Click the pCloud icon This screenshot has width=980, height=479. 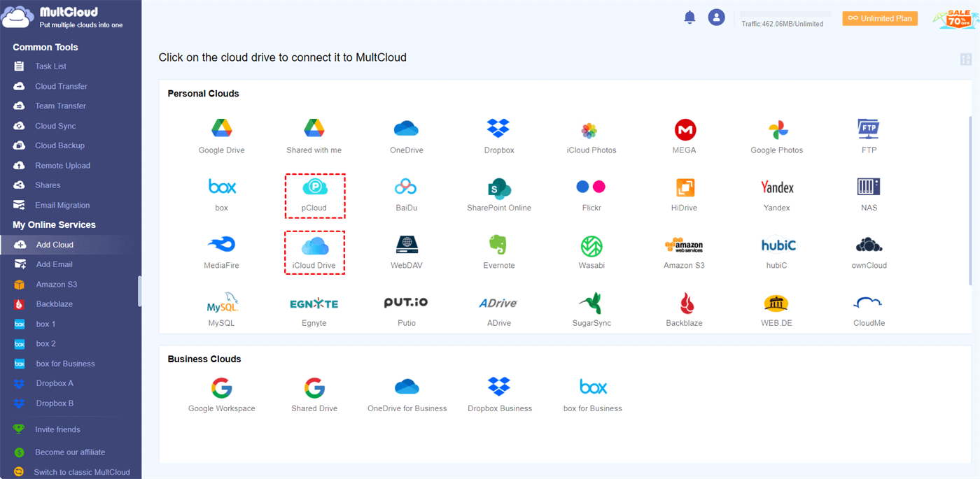pos(315,187)
